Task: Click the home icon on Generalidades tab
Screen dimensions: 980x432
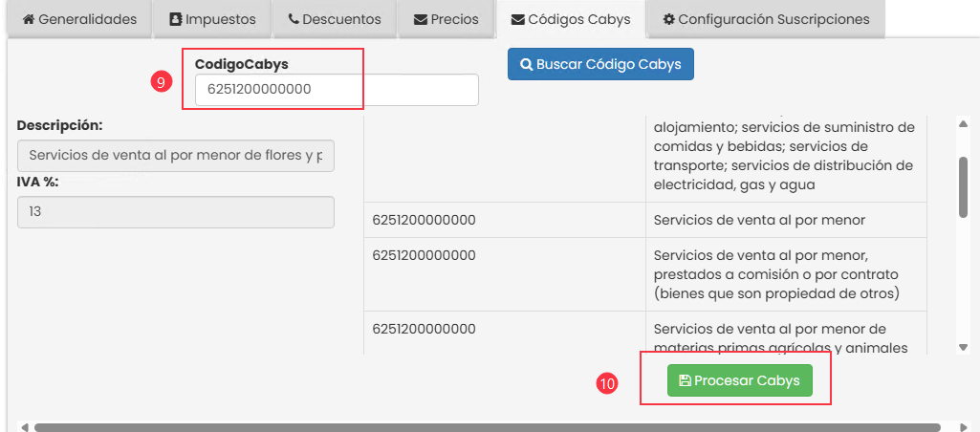Action: 29,19
